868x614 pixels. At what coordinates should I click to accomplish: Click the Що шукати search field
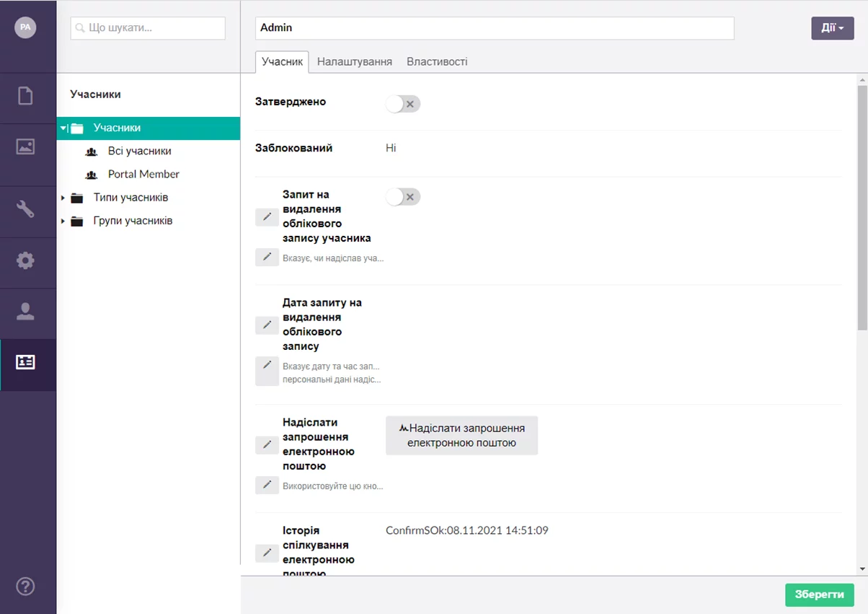point(148,28)
